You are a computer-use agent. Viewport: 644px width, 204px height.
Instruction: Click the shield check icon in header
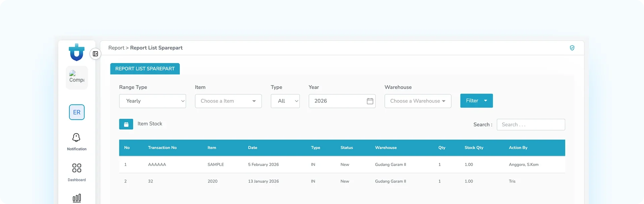(x=572, y=48)
